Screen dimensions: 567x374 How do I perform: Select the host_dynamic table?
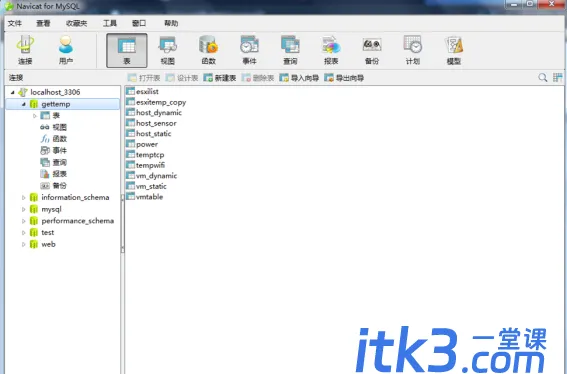click(x=154, y=112)
